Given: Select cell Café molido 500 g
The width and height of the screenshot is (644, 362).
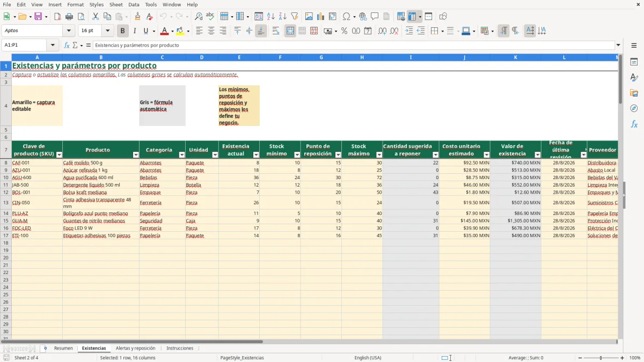Looking at the screenshot, I should click(x=101, y=162).
